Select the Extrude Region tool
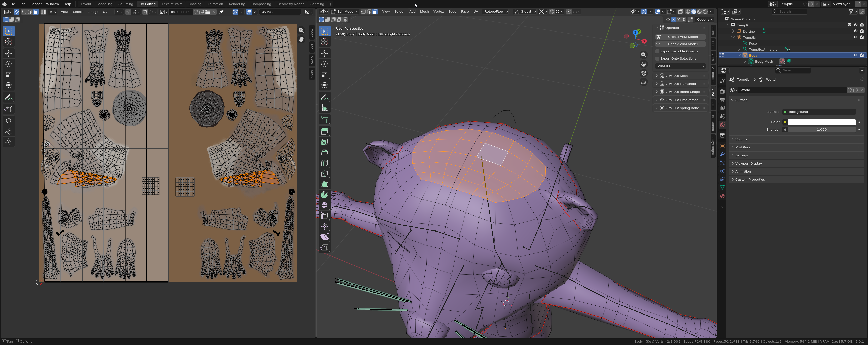This screenshot has width=868, height=345. click(x=324, y=131)
